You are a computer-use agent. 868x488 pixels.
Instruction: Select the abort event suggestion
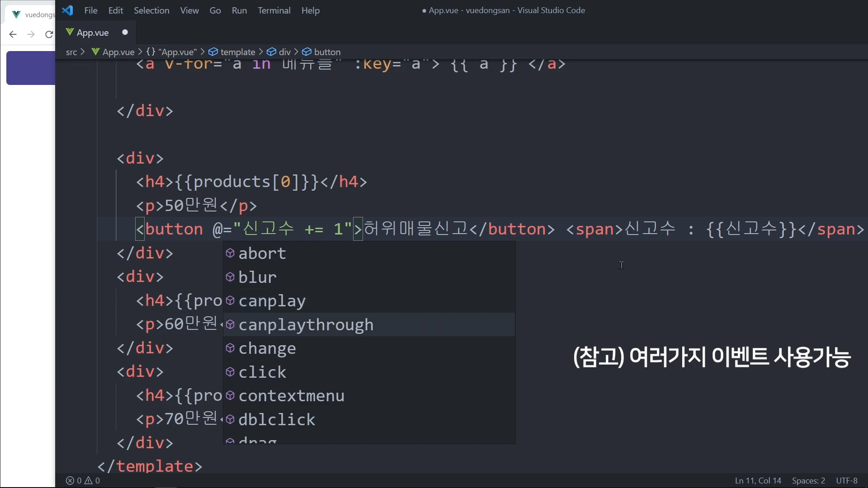point(262,253)
